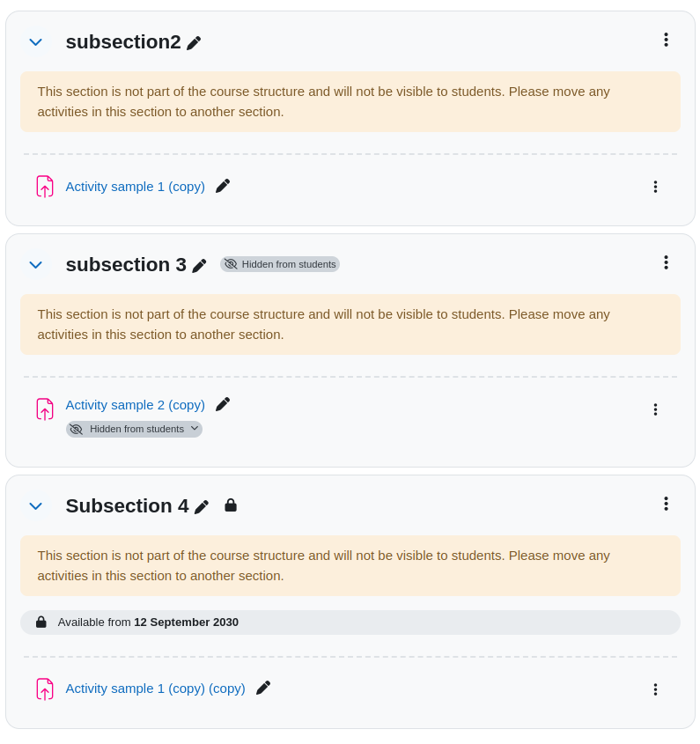Rename Activity sample 1 (copy) via pencil icon
The width and height of the screenshot is (700, 744).
coord(223,186)
